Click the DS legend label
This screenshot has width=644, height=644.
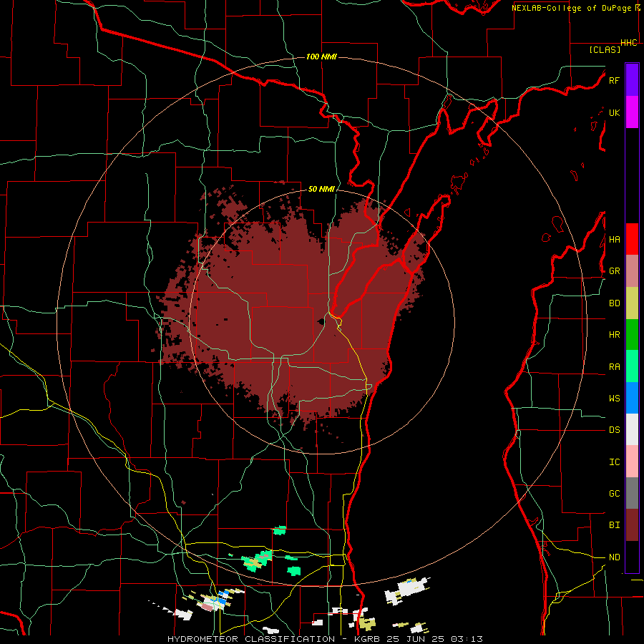[614, 430]
